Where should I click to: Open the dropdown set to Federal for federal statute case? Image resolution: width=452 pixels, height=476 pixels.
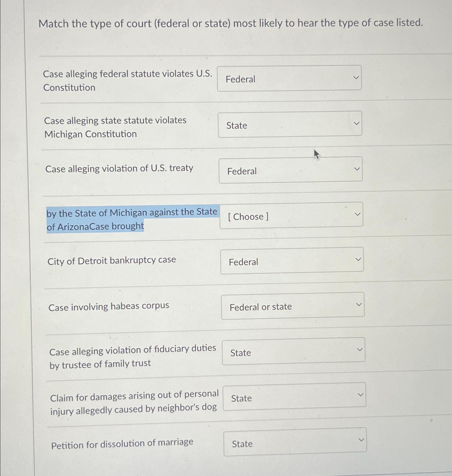pos(290,78)
